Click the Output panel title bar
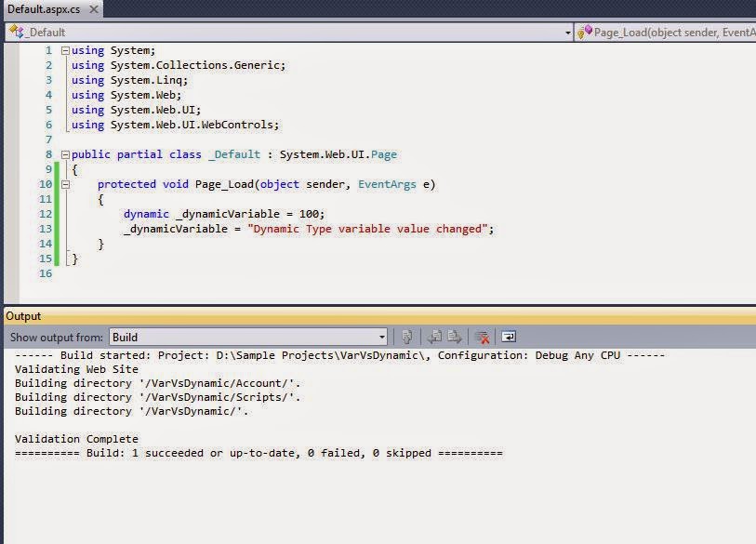 [x=380, y=316]
